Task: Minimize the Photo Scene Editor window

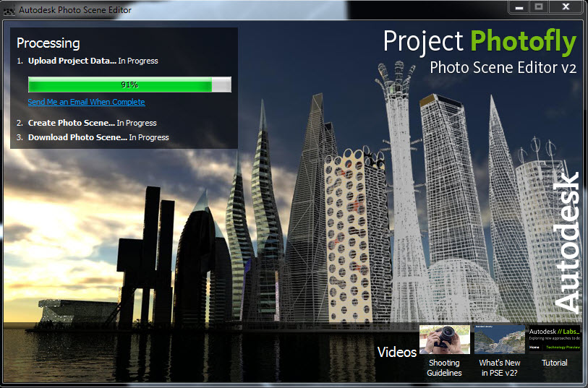Action: pos(519,7)
